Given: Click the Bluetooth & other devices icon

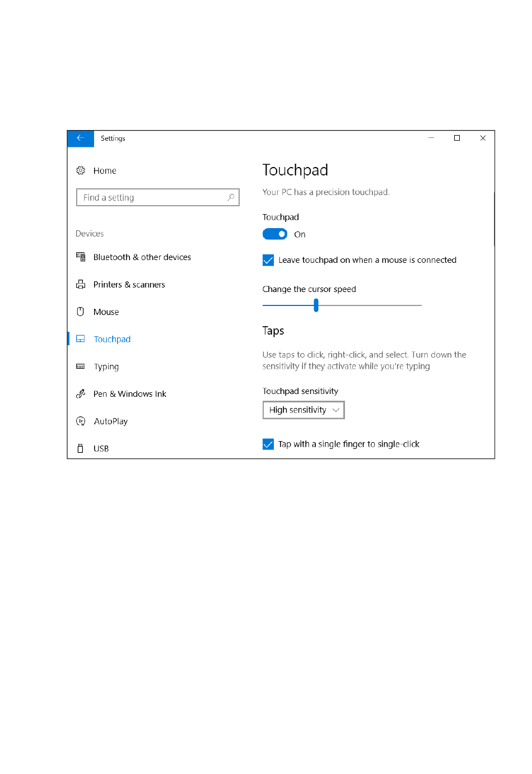Looking at the screenshot, I should point(81,257).
